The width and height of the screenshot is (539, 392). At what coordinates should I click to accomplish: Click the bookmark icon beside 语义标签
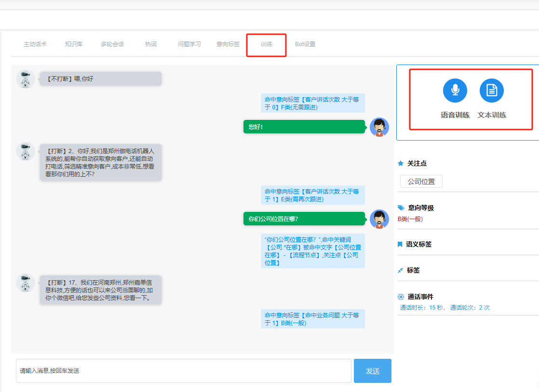[x=400, y=244]
